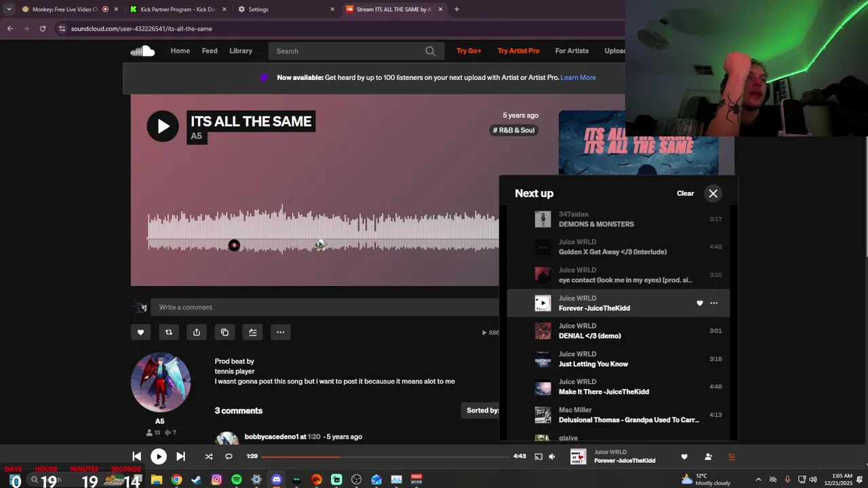Open Feed in SoundCloud nav
Image resolution: width=868 pixels, height=488 pixels.
pos(210,51)
